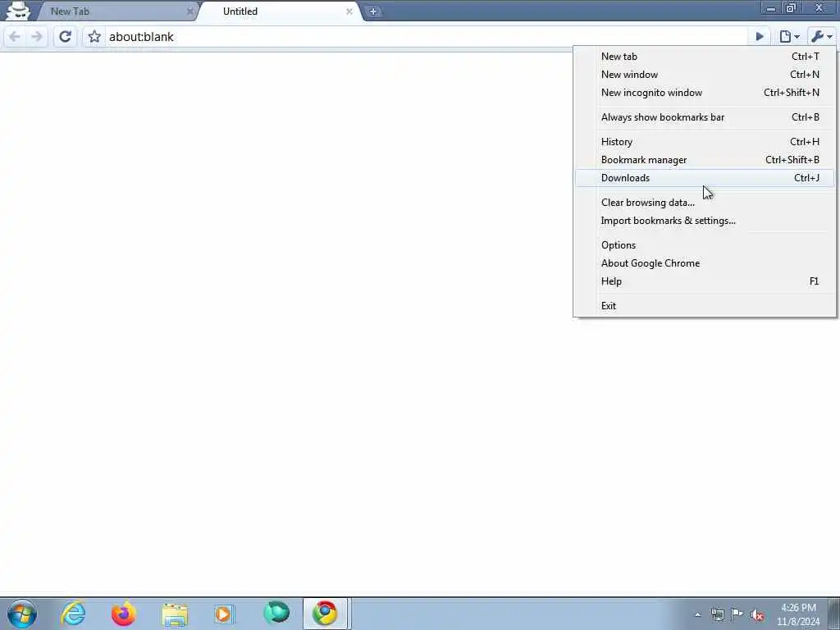Reload the page with the refresh icon
Viewport: 840px width, 630px height.
pyautogui.click(x=66, y=36)
